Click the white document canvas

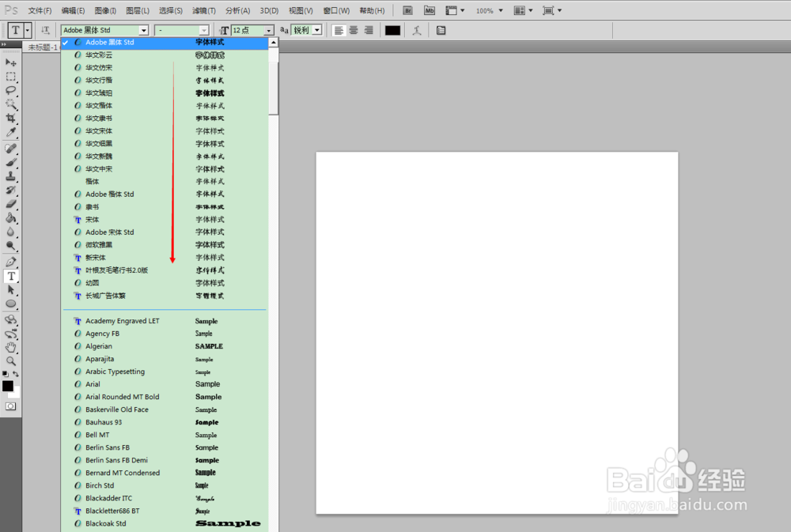(497, 333)
